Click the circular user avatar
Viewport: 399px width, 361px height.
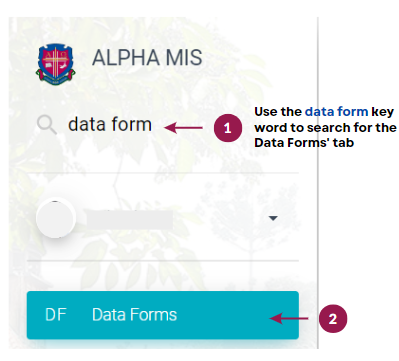56,219
